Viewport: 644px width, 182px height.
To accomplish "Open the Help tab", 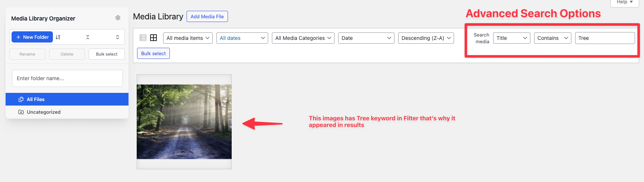I will 624,2.
